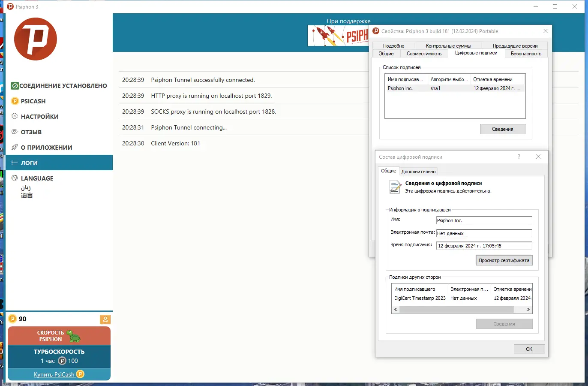
Task: Switch to the Контрольные суммы tab
Action: [448, 46]
